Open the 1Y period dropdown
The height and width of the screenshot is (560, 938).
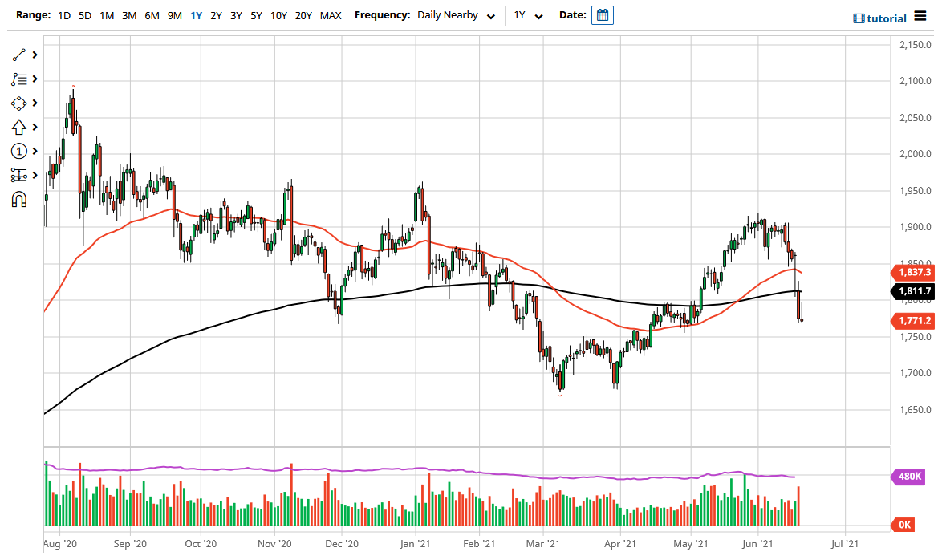point(528,15)
